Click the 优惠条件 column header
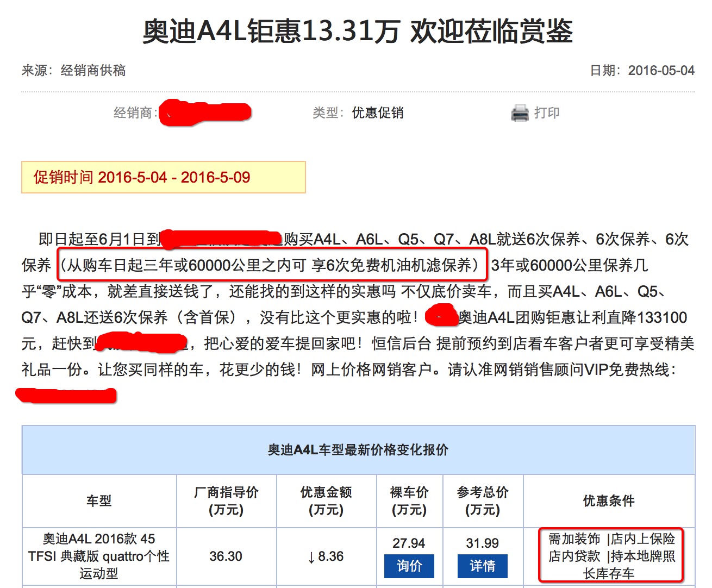 tap(609, 501)
